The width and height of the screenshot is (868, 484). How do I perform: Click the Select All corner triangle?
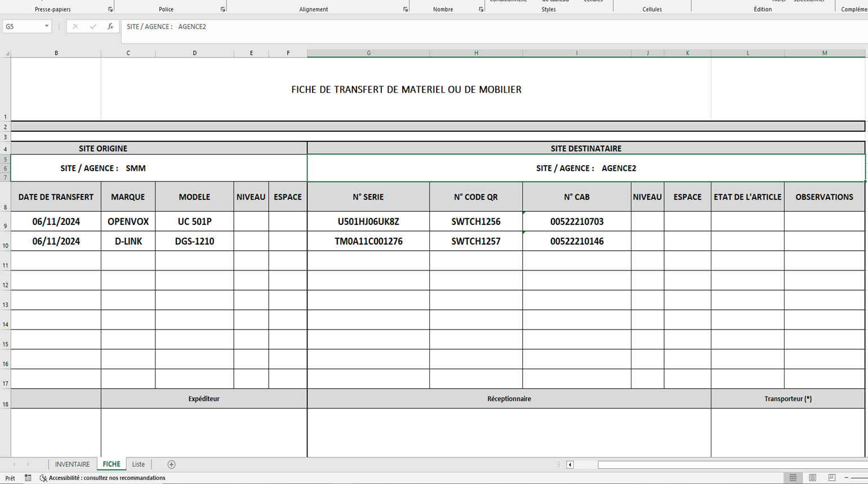click(7, 54)
